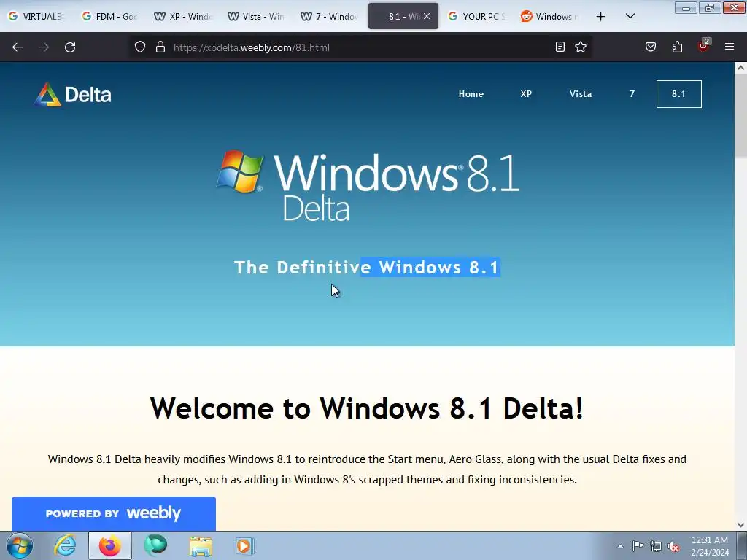View site security padlock info

pos(160,47)
